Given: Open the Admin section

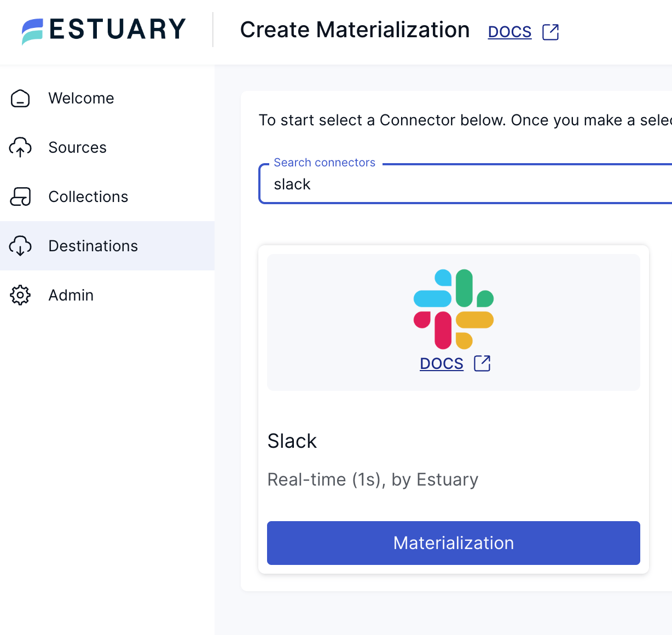Looking at the screenshot, I should click(71, 295).
